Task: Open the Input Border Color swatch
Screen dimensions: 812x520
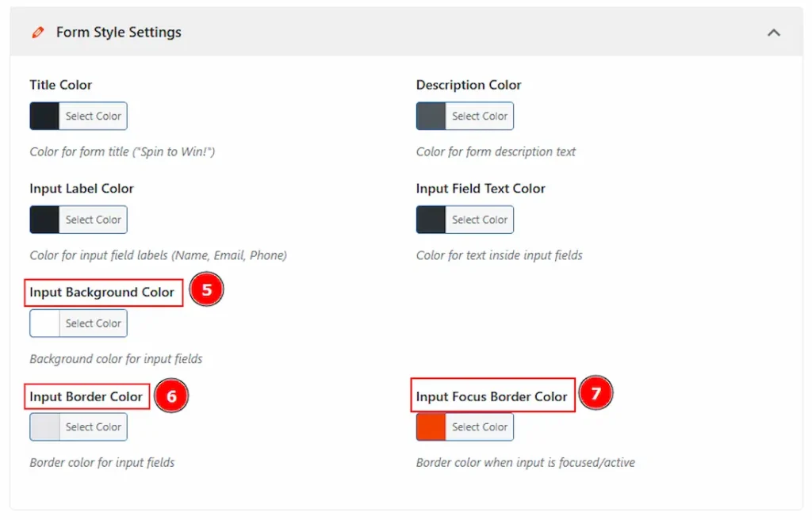Action: pyautogui.click(x=44, y=426)
